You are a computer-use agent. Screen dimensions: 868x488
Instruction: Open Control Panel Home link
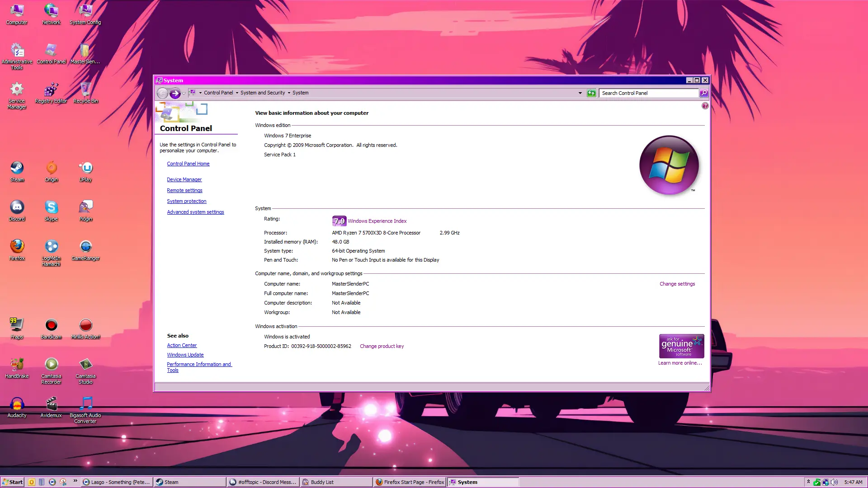pyautogui.click(x=188, y=164)
